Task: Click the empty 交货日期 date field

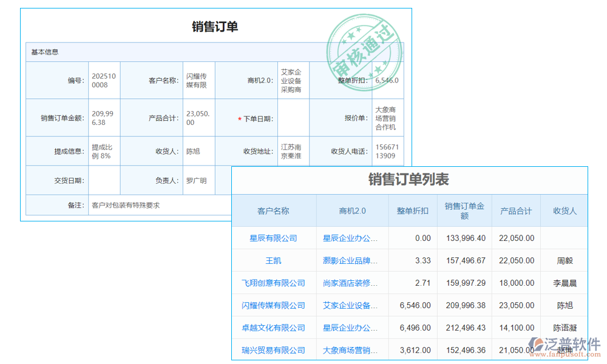Action: (103, 180)
